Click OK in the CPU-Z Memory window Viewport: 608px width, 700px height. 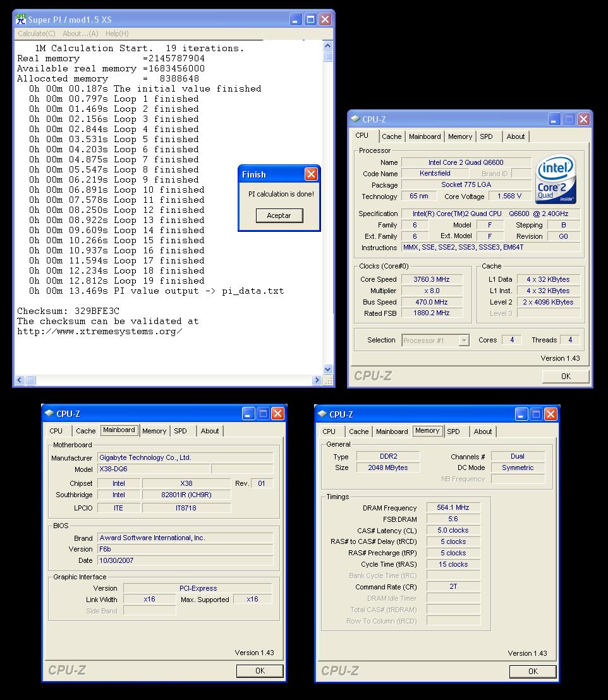pyautogui.click(x=533, y=671)
